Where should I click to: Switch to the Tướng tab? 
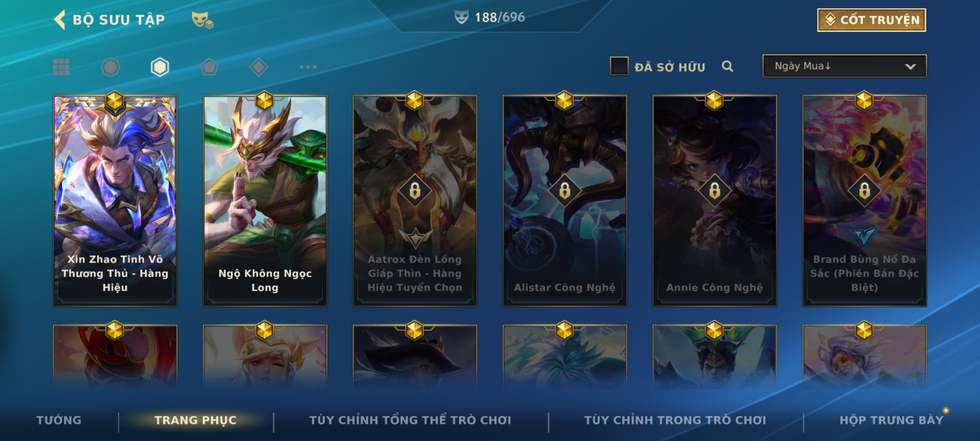(x=59, y=420)
